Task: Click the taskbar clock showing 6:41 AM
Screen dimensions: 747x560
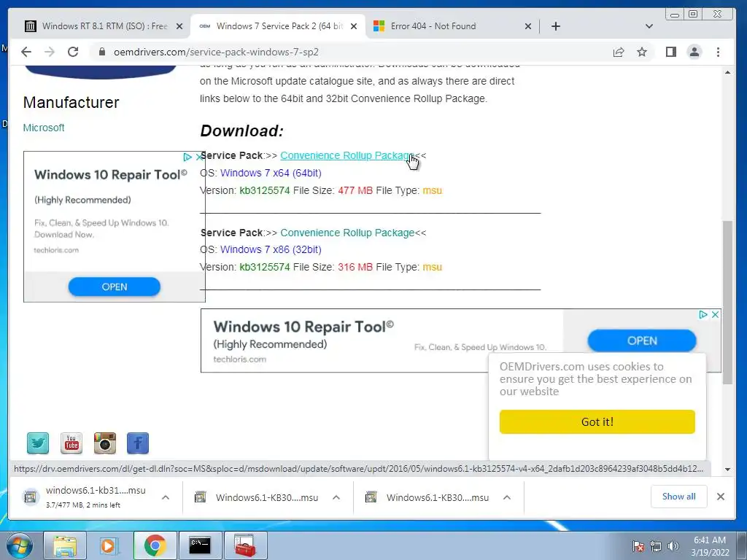Action: [710, 546]
